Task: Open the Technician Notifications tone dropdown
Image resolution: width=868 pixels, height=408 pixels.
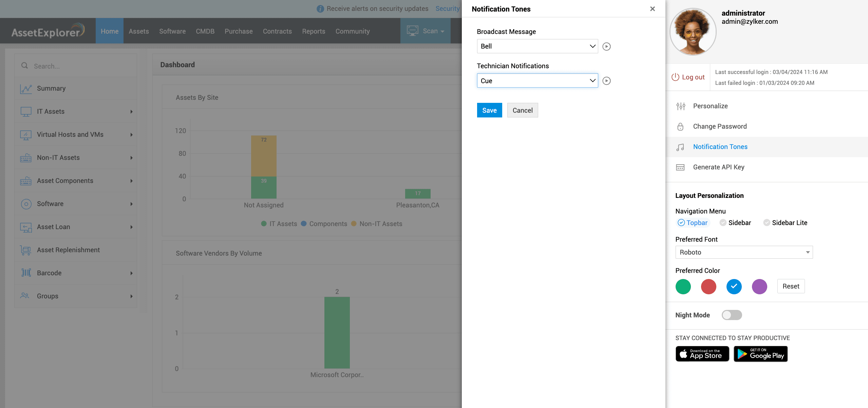Action: (x=537, y=81)
